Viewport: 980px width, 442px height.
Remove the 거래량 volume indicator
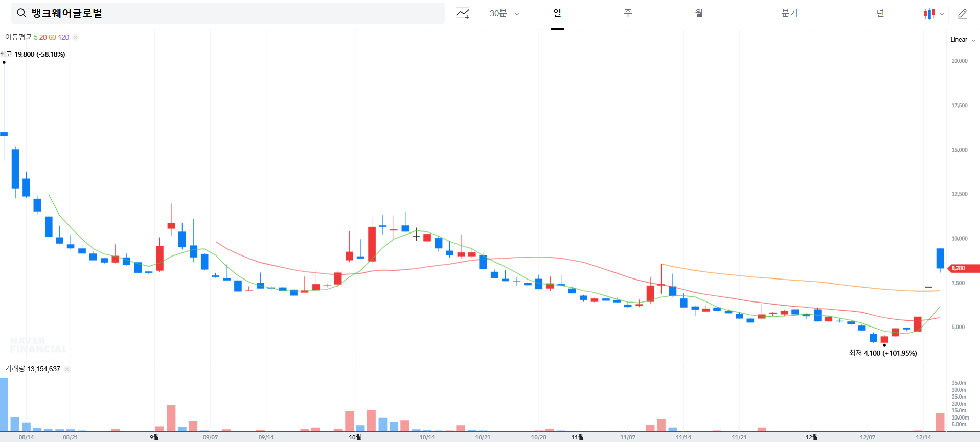pyautogui.click(x=67, y=369)
